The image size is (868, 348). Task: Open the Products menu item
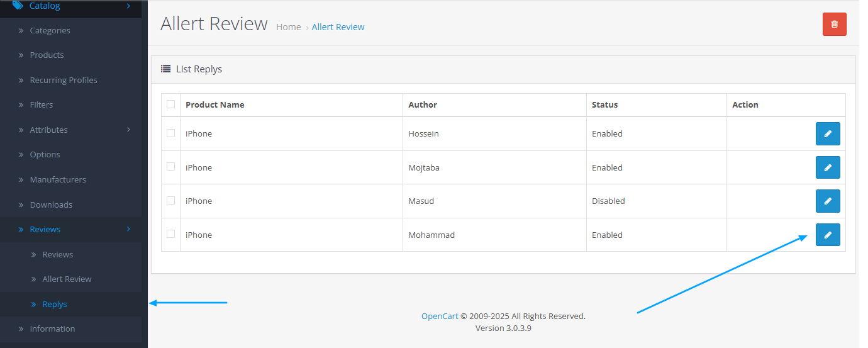47,55
